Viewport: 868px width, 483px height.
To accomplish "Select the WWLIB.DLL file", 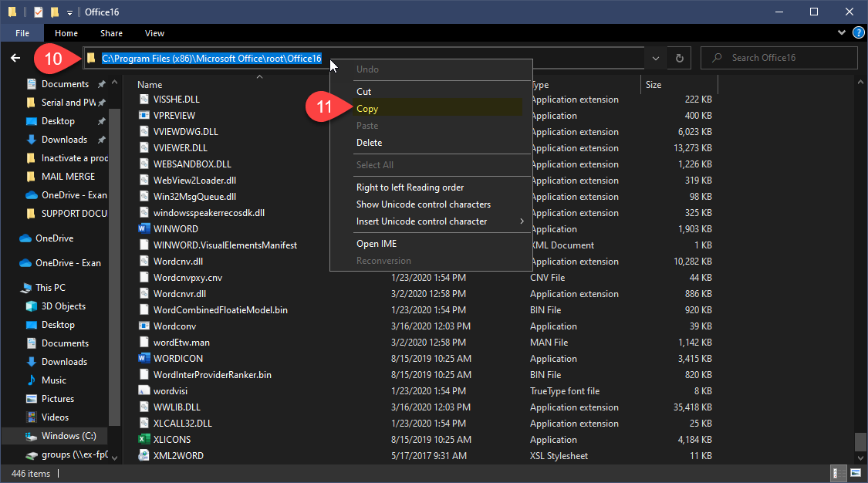I will click(x=177, y=407).
